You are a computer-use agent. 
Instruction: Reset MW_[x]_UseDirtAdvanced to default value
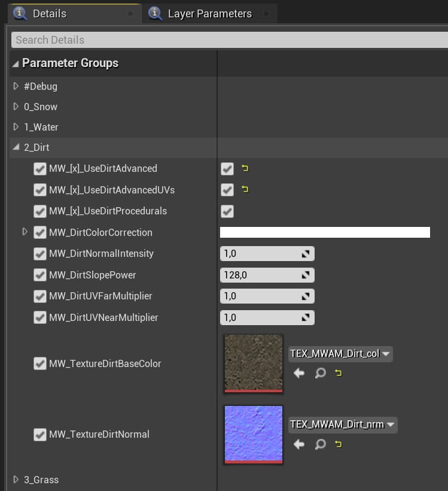(x=245, y=169)
